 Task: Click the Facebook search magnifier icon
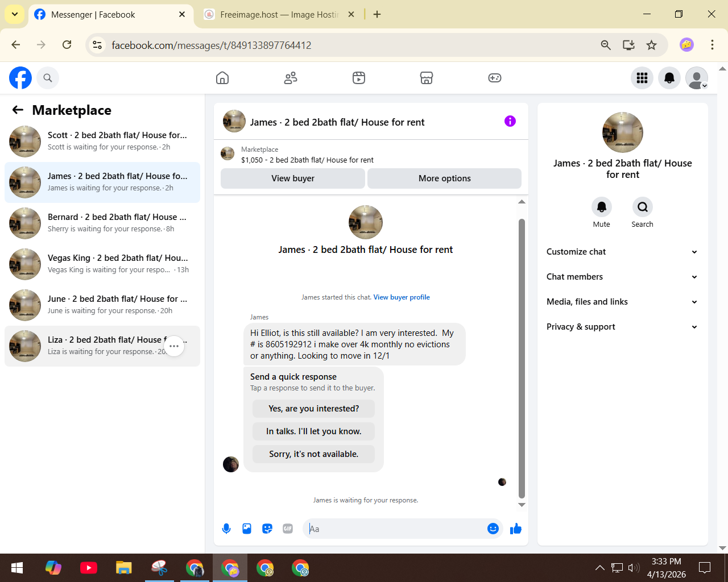(x=48, y=78)
